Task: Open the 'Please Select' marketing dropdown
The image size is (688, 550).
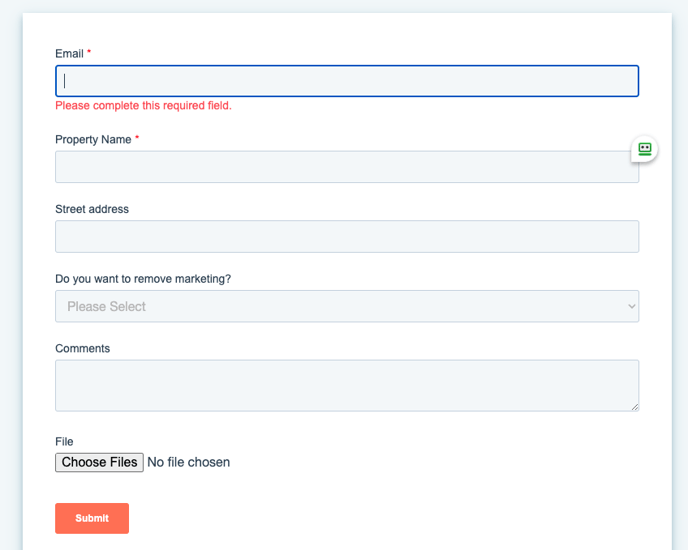Action: [346, 306]
